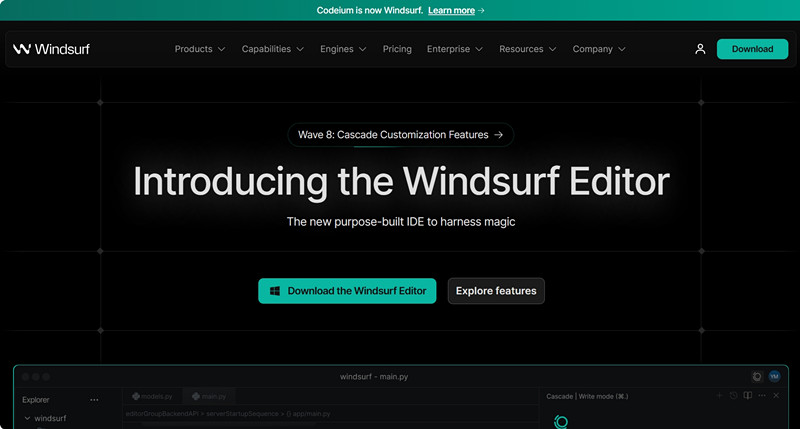800x429 pixels.
Task: Click the Explorer panel heading
Action: coord(36,400)
